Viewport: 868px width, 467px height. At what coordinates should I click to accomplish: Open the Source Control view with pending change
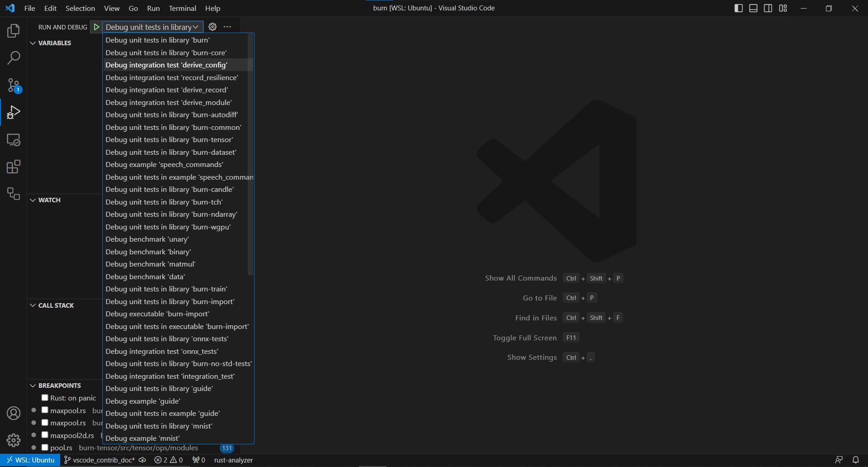(13, 85)
